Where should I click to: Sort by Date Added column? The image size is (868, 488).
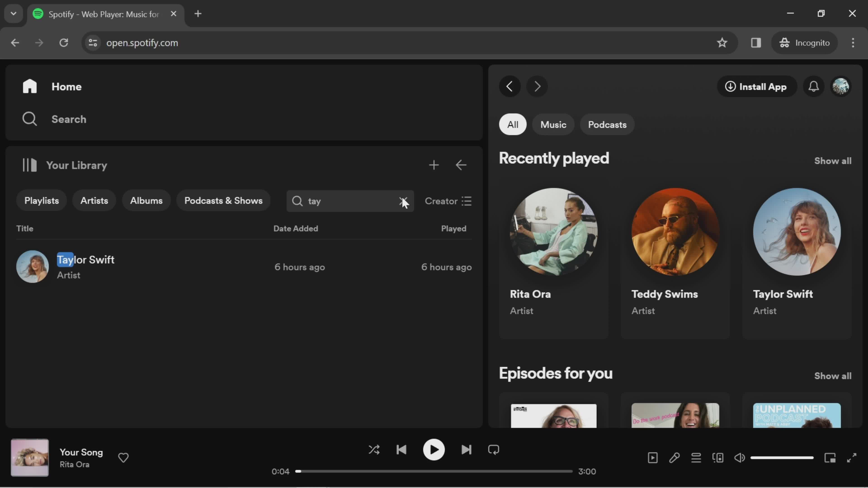[295, 229]
